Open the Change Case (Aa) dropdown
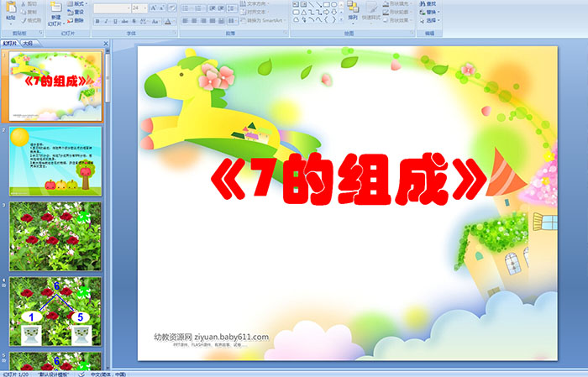The width and height of the screenshot is (588, 377). (155, 21)
